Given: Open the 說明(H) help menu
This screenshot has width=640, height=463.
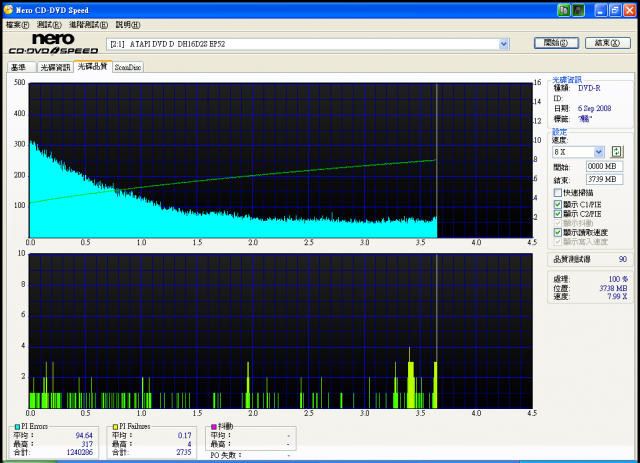Looking at the screenshot, I should click(128, 25).
